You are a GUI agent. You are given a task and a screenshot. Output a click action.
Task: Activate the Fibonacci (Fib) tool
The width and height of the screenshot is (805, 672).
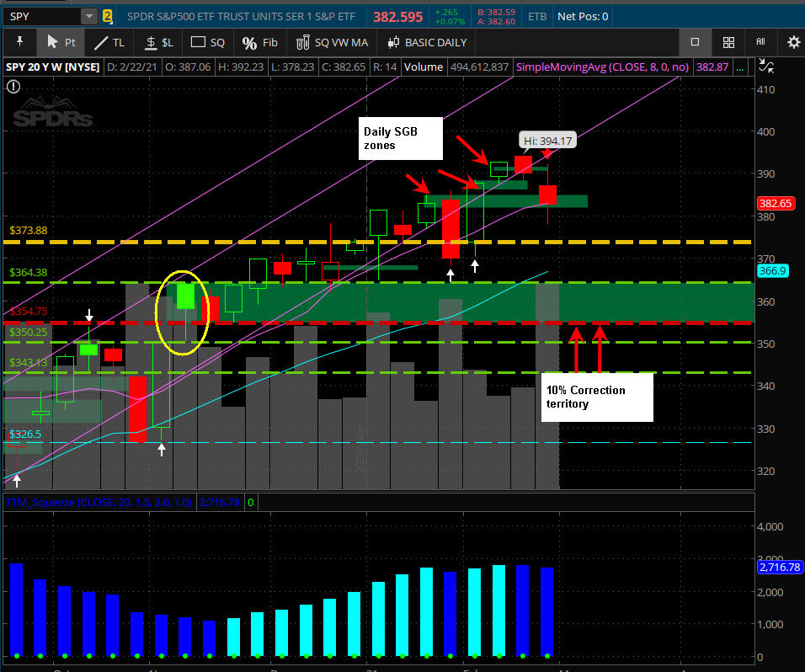point(260,42)
